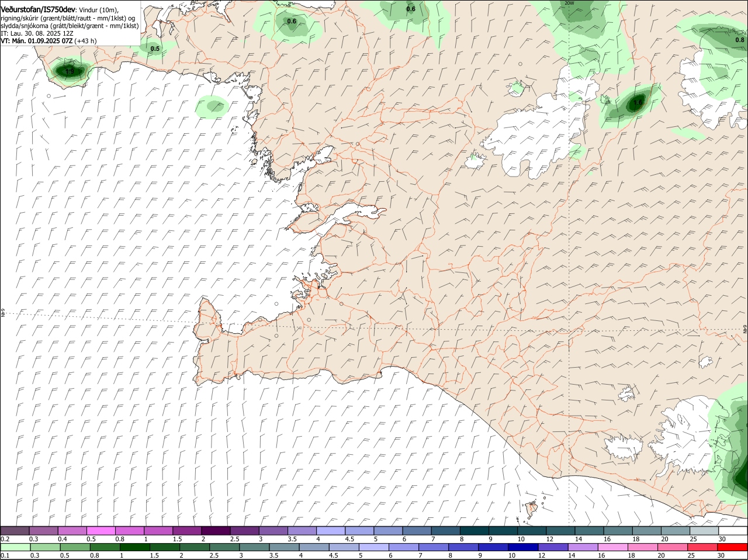Click the '20W' longitude label
748x560 pixels.
[x=569, y=3]
